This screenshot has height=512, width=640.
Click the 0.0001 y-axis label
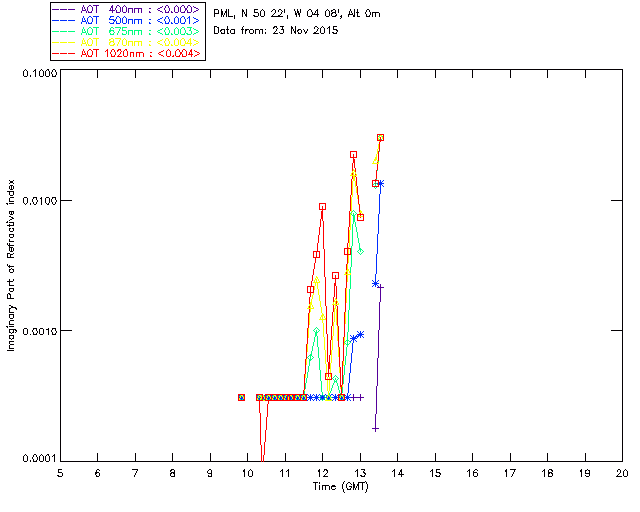[x=39, y=459]
